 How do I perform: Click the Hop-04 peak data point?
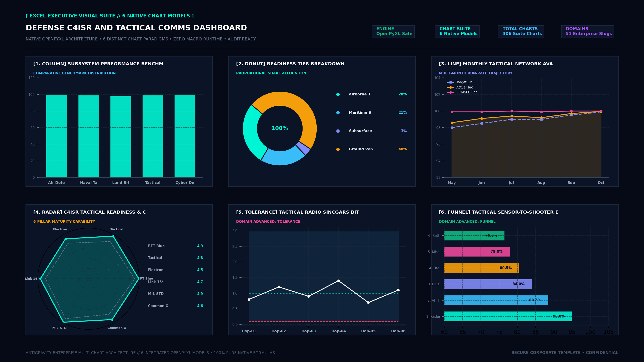point(339,281)
